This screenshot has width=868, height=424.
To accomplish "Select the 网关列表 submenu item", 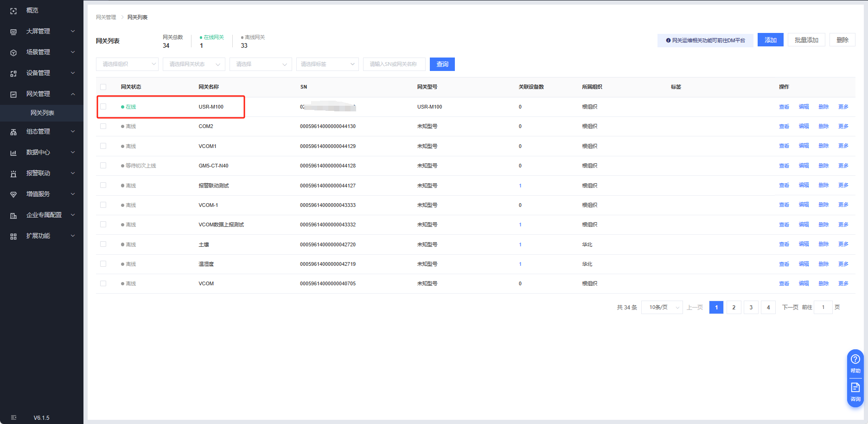I will 42,113.
